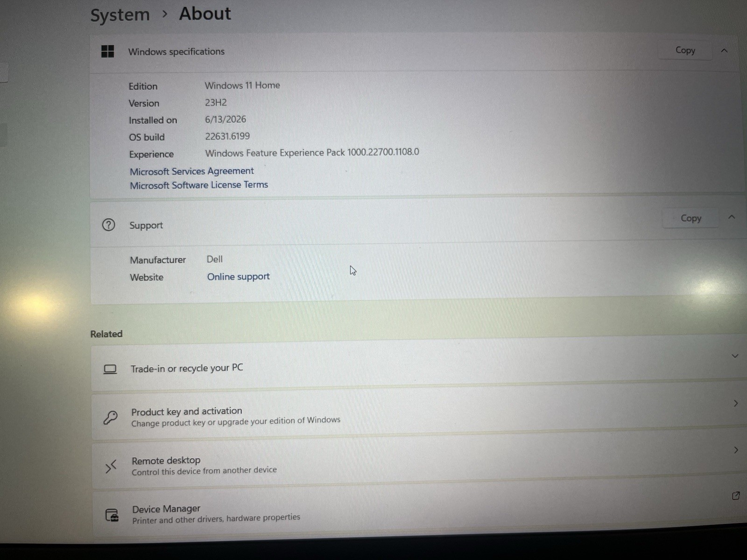Go back to System breadcrumb

point(120,15)
